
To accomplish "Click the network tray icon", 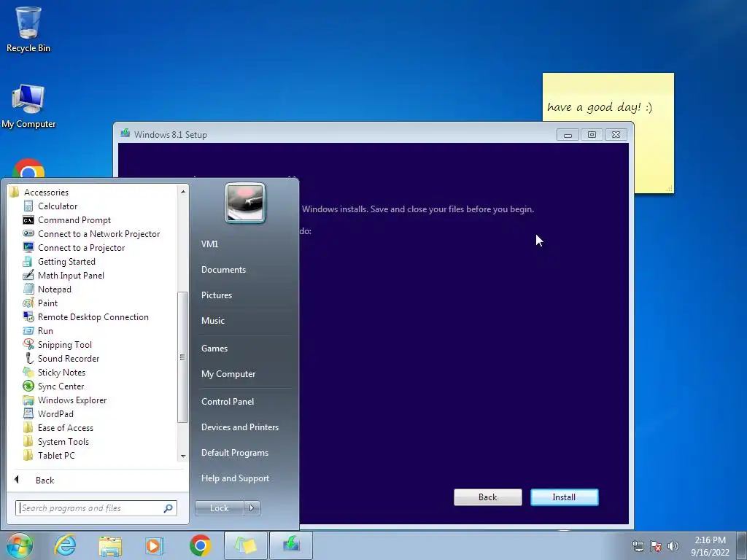I will pyautogui.click(x=638, y=546).
